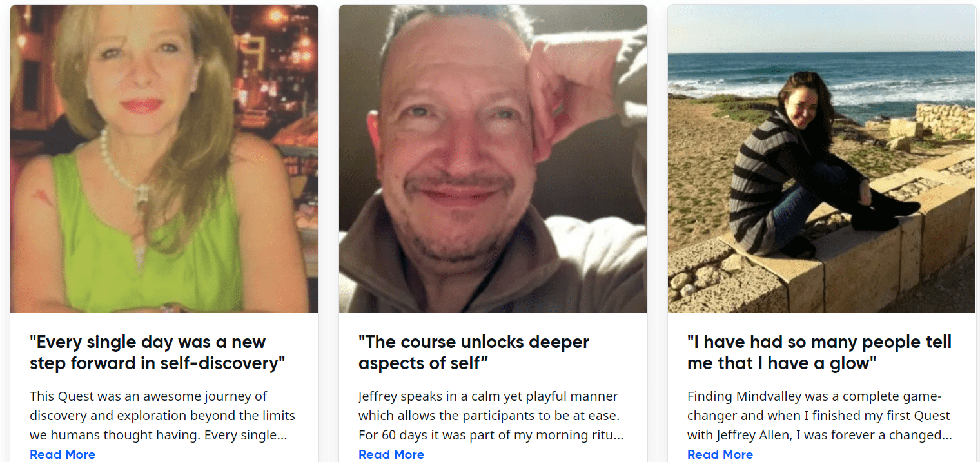Click the "Finding Mindvalley was a complete game-changer" paragraph
This screenshot has width=980, height=462.
click(819, 416)
